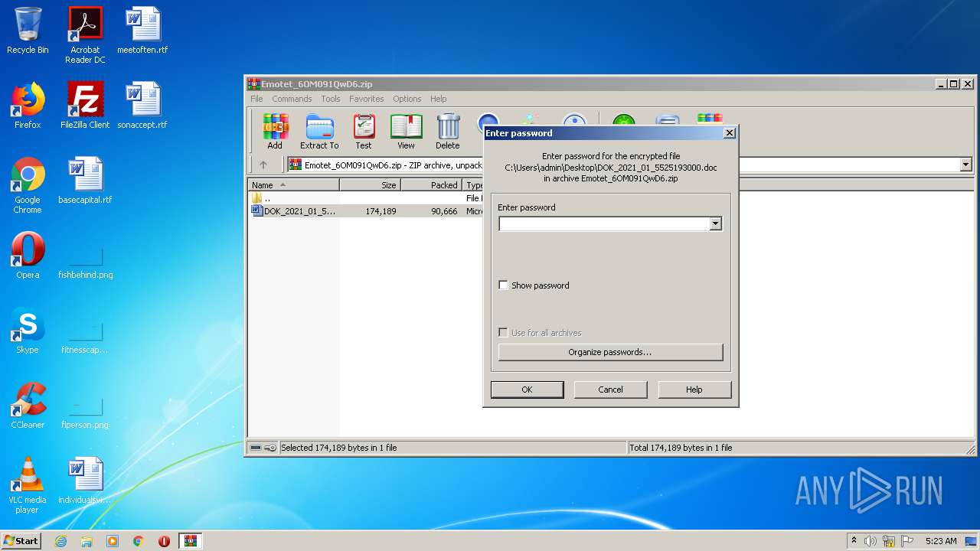Click the Windows Explorer taskbar icon

click(x=87, y=541)
